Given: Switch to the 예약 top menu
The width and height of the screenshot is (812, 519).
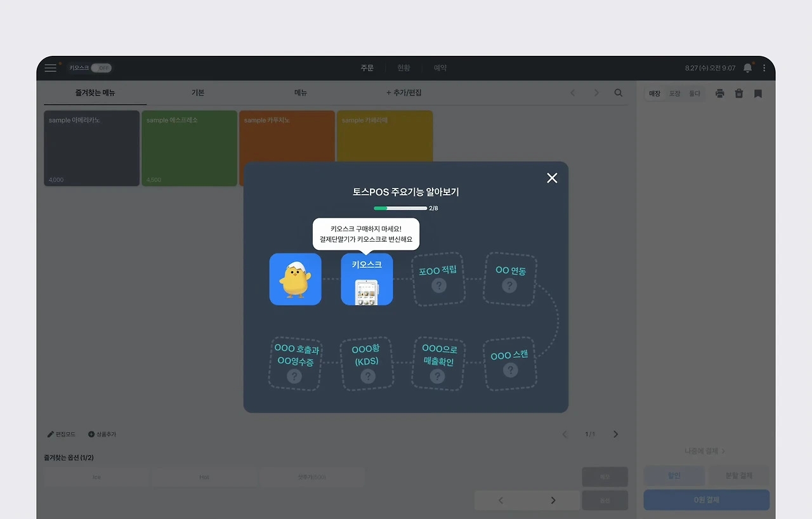Looking at the screenshot, I should point(440,68).
